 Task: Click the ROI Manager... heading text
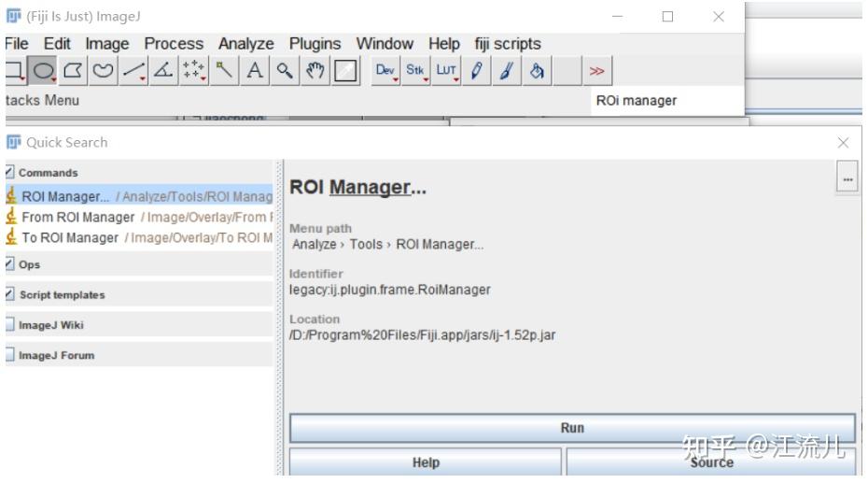(357, 187)
